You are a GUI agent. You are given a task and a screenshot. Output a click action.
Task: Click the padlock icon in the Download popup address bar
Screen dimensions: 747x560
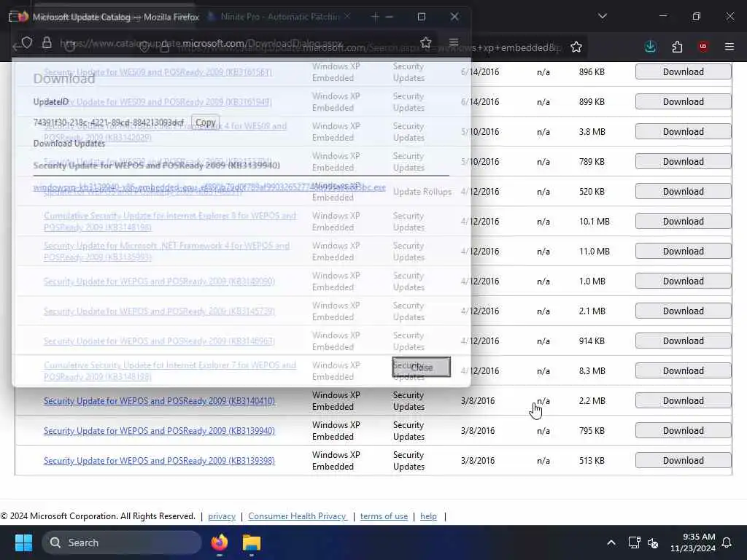click(47, 43)
